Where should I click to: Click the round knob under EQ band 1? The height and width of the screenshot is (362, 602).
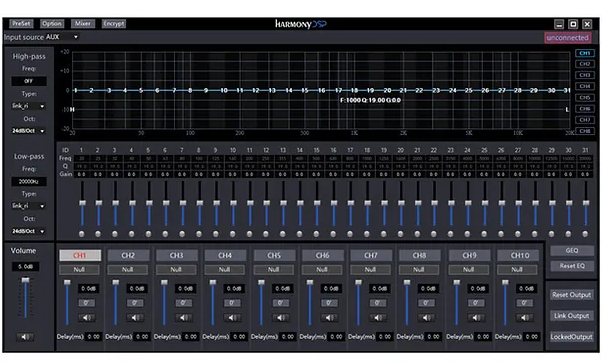pyautogui.click(x=81, y=234)
